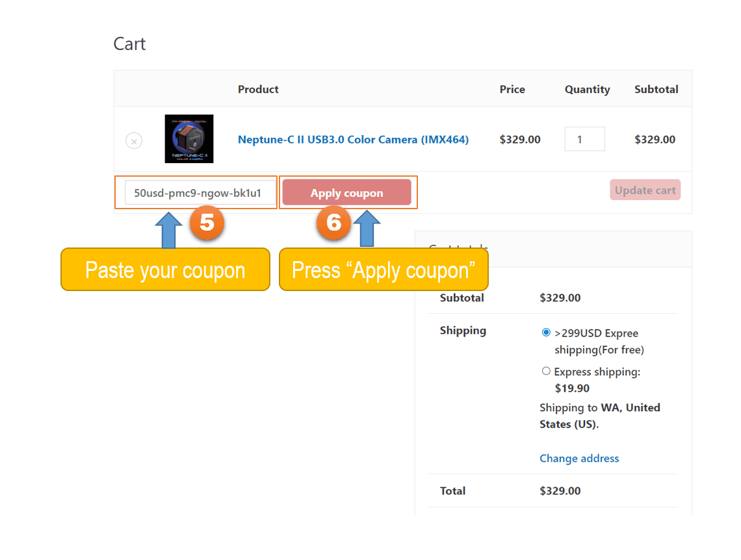The width and height of the screenshot is (741, 560).
Task: Click the Cart page heading
Action: [129, 44]
